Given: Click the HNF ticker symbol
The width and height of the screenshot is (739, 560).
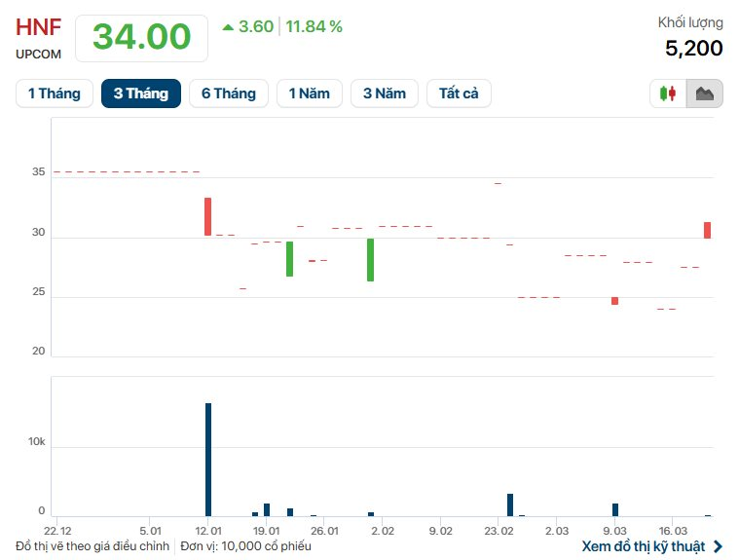Looking at the screenshot, I should (39, 27).
